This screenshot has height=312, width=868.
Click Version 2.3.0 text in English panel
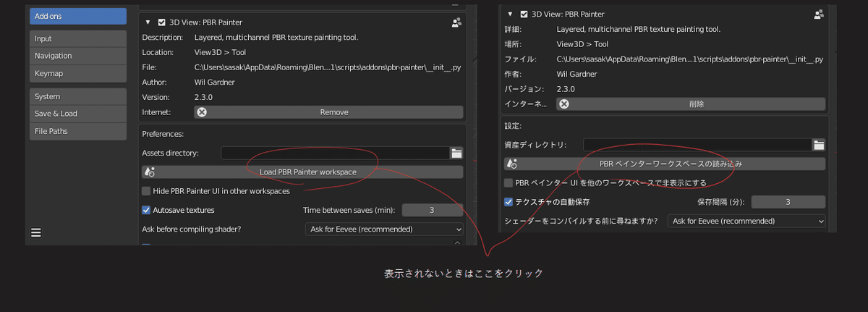tap(203, 97)
